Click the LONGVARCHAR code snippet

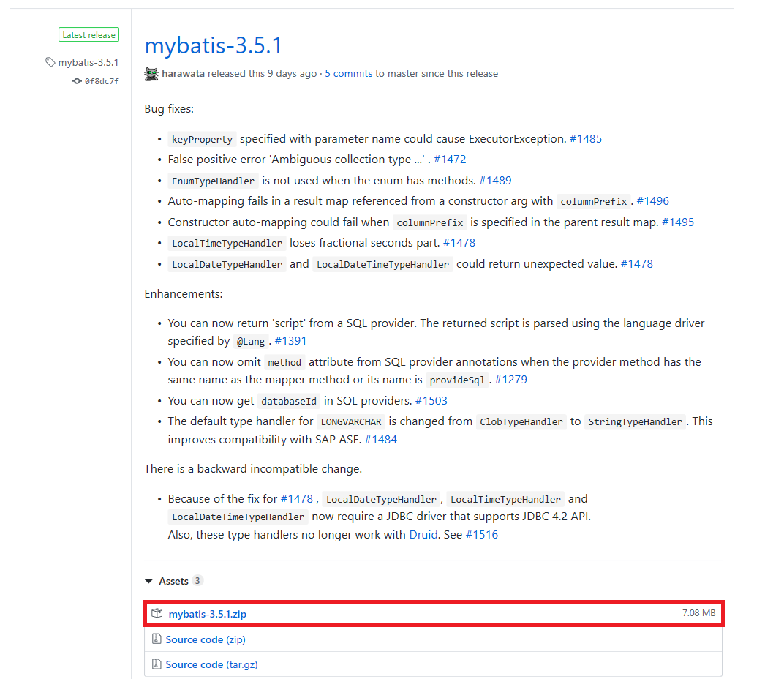[351, 421]
